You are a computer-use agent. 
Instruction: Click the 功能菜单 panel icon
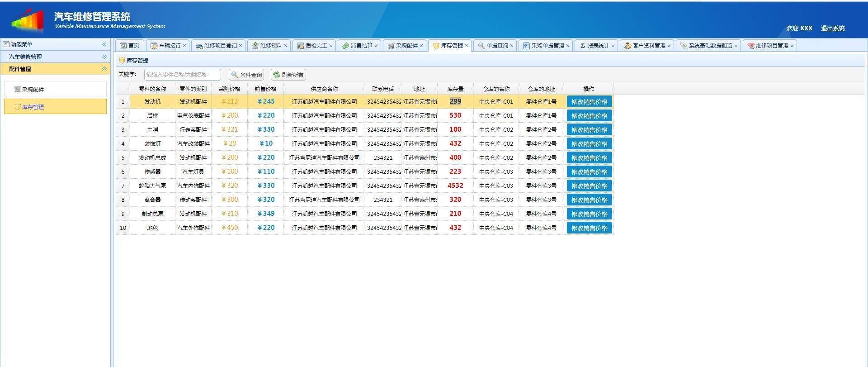pos(6,44)
